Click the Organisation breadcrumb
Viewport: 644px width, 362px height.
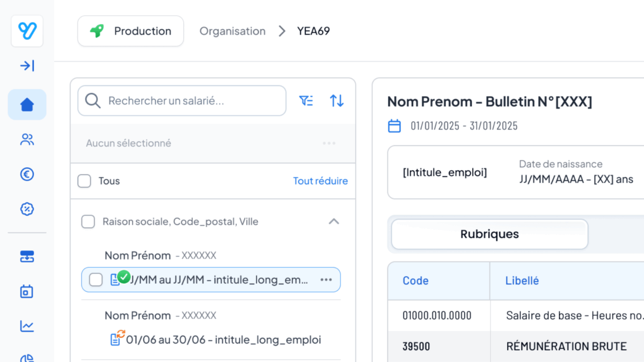click(x=232, y=31)
